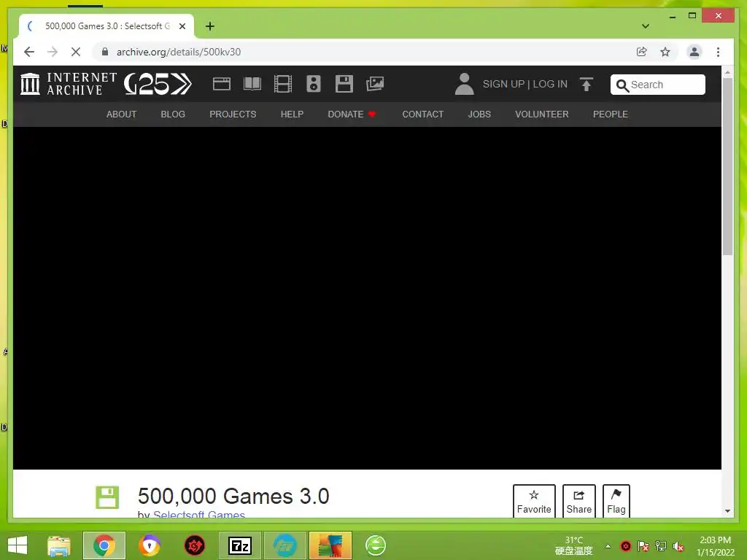Image resolution: width=747 pixels, height=560 pixels.
Task: Click the 25th anniversary logo
Action: click(158, 84)
